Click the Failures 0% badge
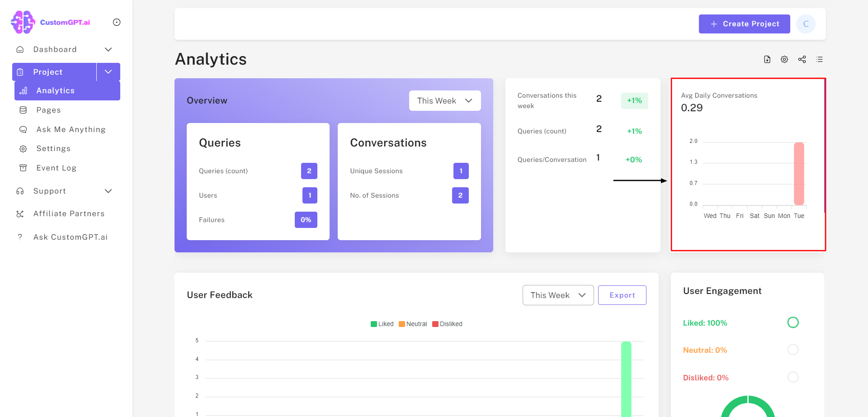 pyautogui.click(x=306, y=220)
